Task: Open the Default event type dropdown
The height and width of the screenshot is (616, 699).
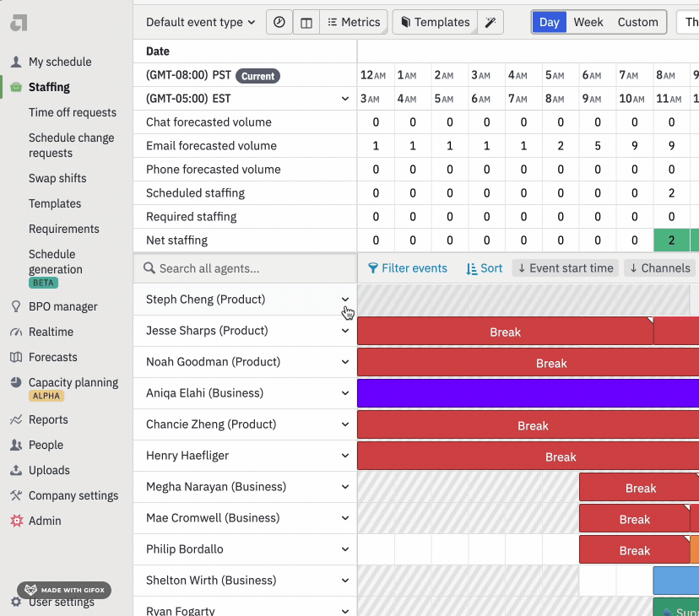Action: click(200, 23)
